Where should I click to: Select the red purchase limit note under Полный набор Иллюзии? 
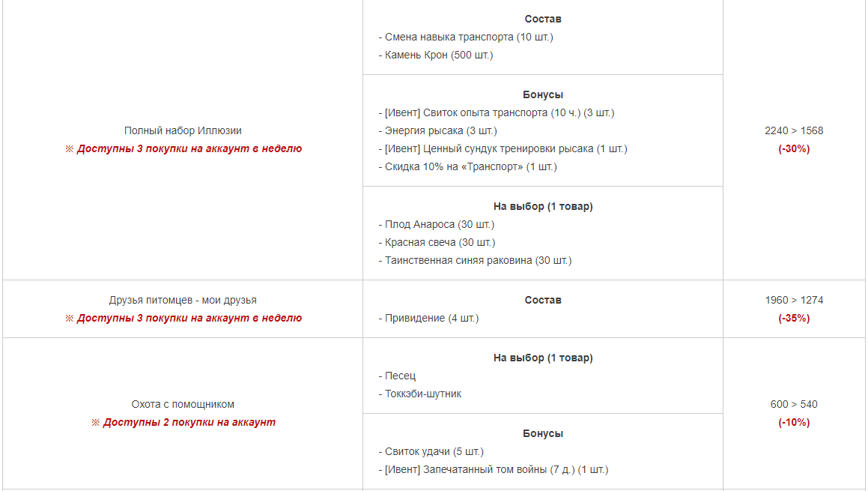coord(183,148)
